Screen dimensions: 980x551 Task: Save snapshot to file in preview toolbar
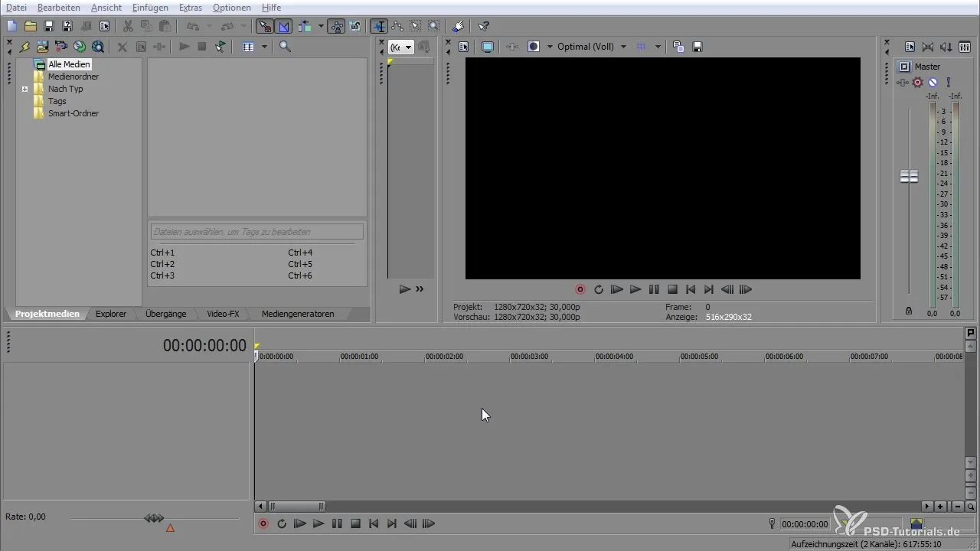pos(697,47)
